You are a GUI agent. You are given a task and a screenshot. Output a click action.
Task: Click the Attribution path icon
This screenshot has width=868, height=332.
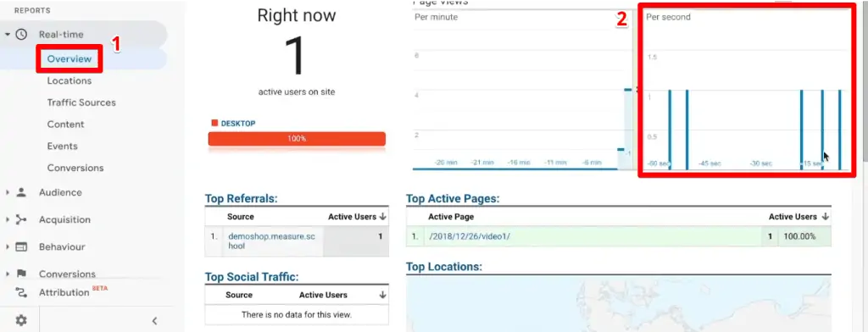click(21, 292)
